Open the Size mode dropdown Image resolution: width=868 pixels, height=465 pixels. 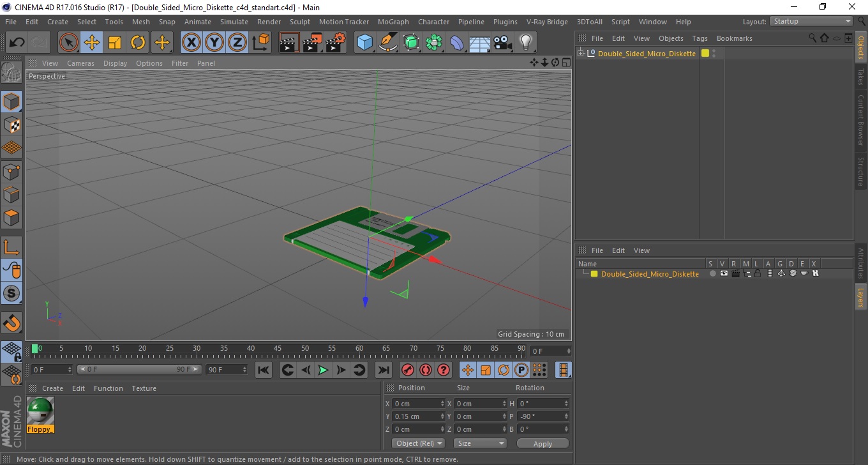coord(480,443)
